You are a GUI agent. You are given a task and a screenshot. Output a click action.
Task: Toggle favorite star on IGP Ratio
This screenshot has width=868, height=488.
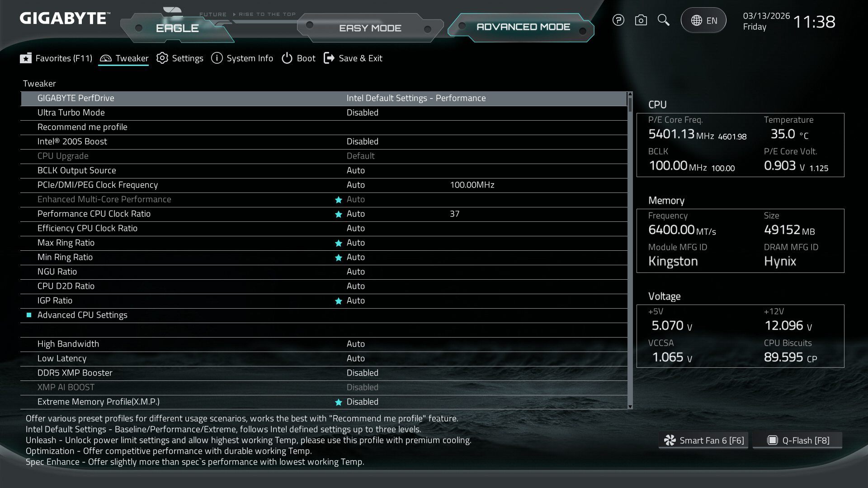(x=338, y=301)
